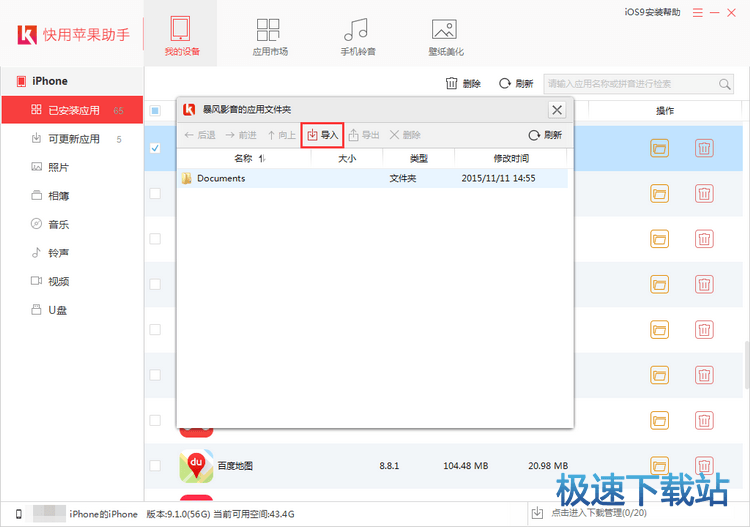Click dialog 后退 button
This screenshot has width=750, height=527.
(200, 135)
